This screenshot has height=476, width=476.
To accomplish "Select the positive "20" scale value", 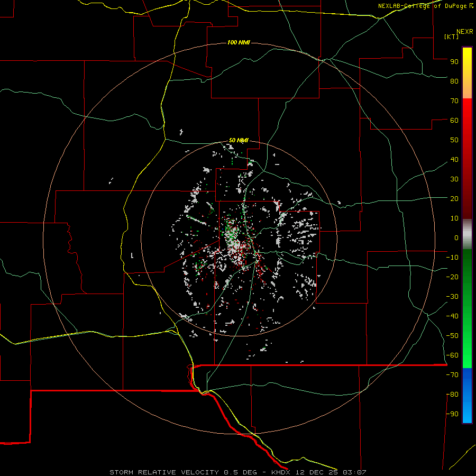I will [x=454, y=198].
